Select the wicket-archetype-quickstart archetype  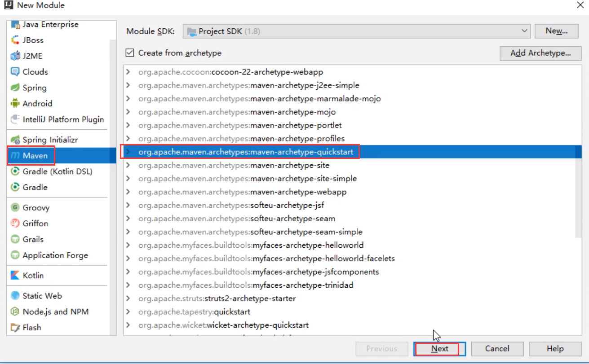pyautogui.click(x=223, y=325)
